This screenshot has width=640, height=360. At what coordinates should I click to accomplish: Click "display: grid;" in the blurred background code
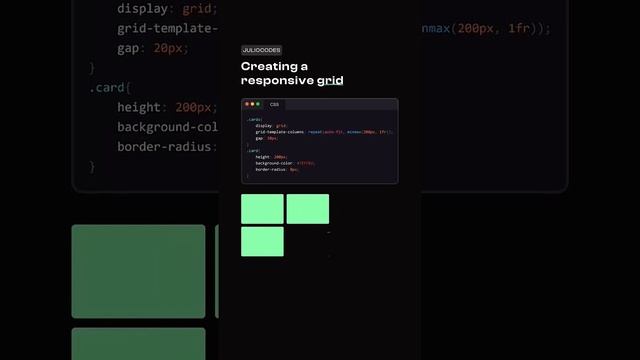[167, 9]
